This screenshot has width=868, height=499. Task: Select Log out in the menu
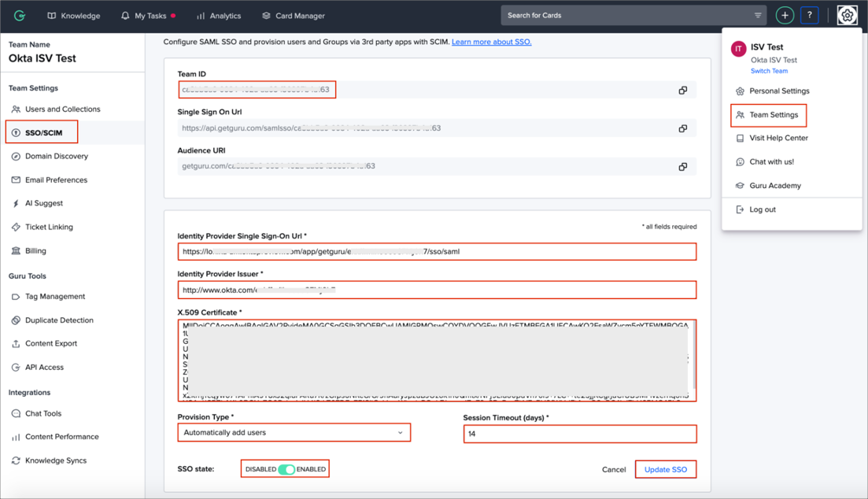(762, 209)
